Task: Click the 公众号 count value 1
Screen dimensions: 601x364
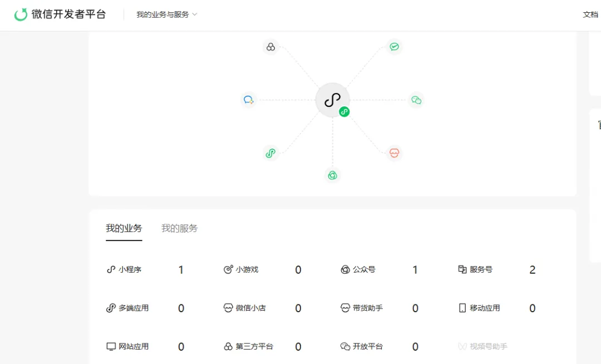Action: coord(415,270)
